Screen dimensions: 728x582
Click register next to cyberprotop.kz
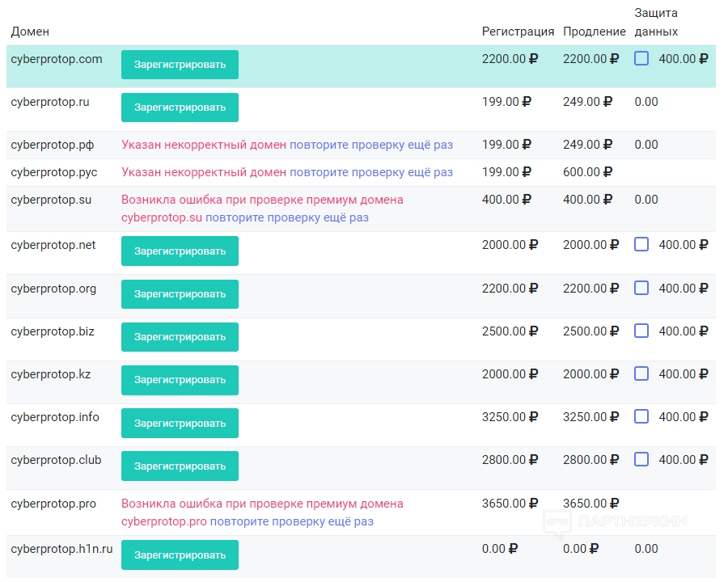pyautogui.click(x=180, y=380)
